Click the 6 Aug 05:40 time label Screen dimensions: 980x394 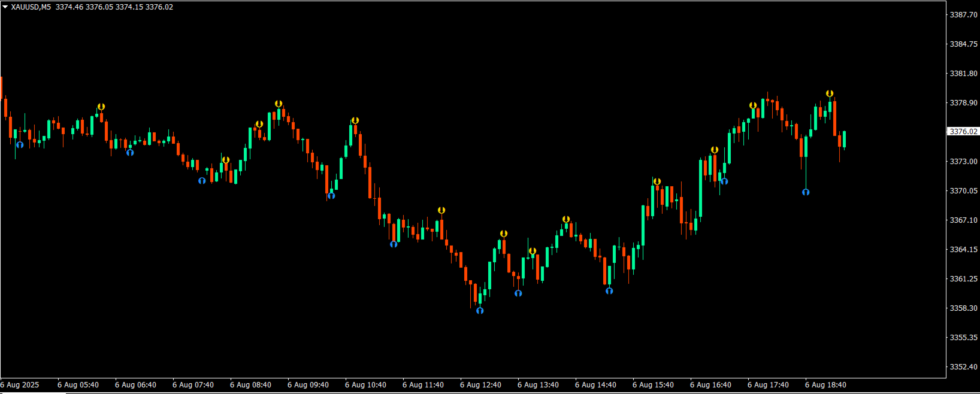[x=78, y=385]
